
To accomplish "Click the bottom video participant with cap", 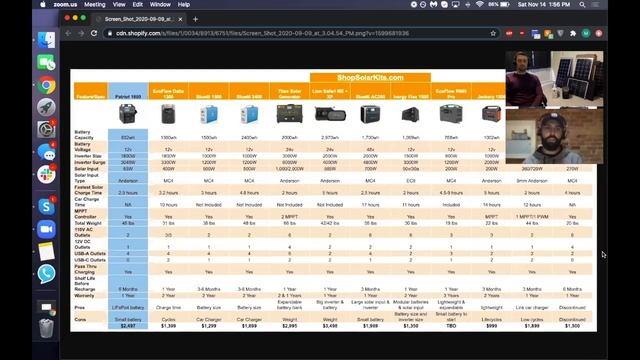I will [554, 136].
